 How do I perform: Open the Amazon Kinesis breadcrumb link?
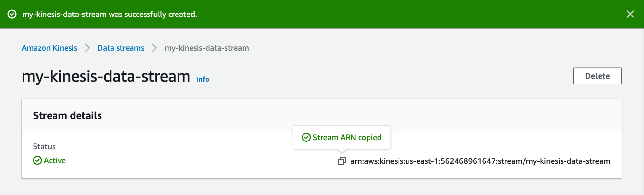49,48
